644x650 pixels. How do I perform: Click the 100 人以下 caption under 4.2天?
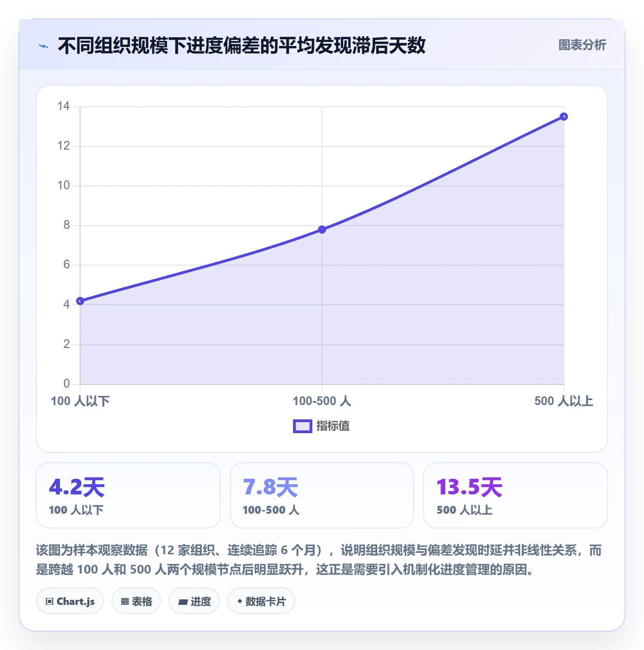(76, 510)
